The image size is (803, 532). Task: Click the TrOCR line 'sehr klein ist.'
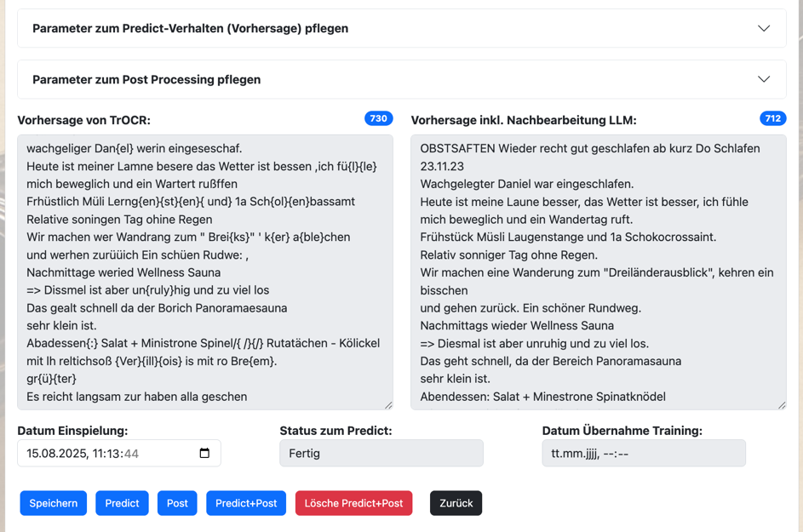(61, 326)
